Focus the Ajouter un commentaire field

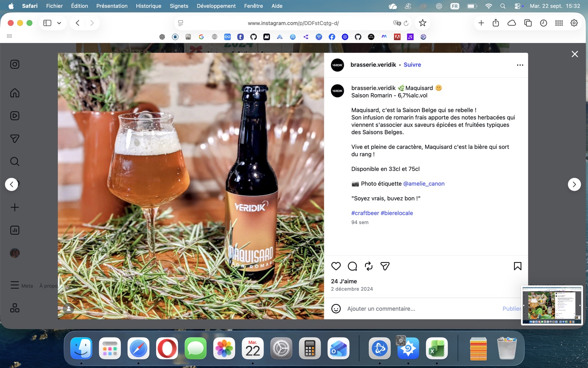tap(423, 309)
